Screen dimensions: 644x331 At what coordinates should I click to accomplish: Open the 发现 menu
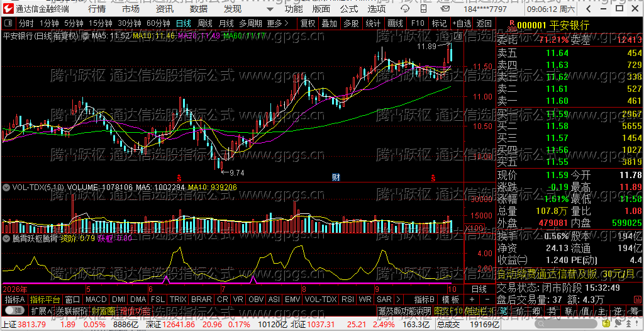pyautogui.click(x=233, y=9)
